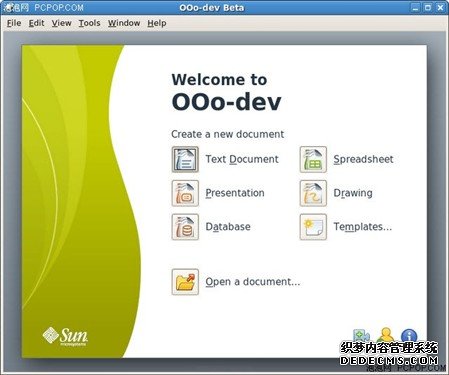Open the File menu
Screen dimensions: 449x375
(x=14, y=23)
